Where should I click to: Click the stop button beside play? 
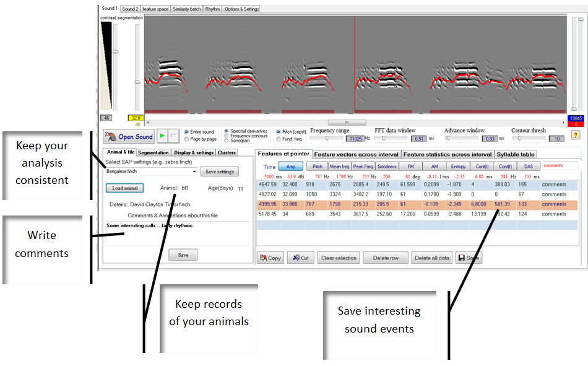pyautogui.click(x=173, y=136)
